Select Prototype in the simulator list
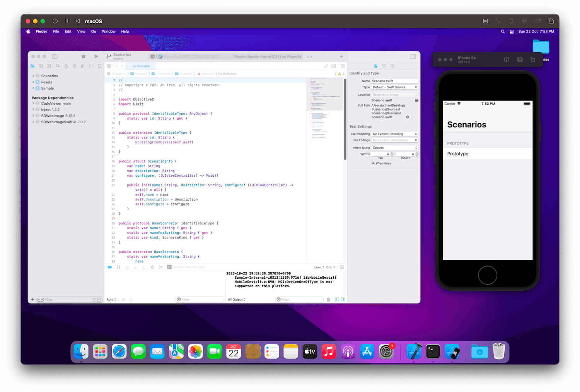Image resolution: width=580 pixels, height=392 pixels. click(488, 153)
